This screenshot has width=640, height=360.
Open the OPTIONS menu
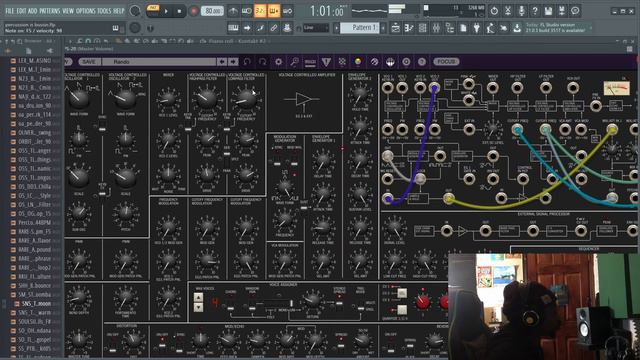(86, 11)
